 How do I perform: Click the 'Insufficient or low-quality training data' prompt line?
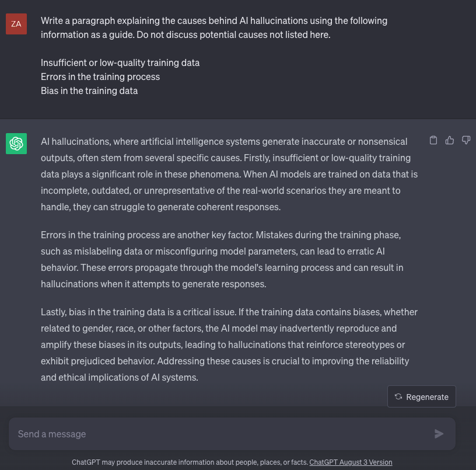[x=120, y=62]
